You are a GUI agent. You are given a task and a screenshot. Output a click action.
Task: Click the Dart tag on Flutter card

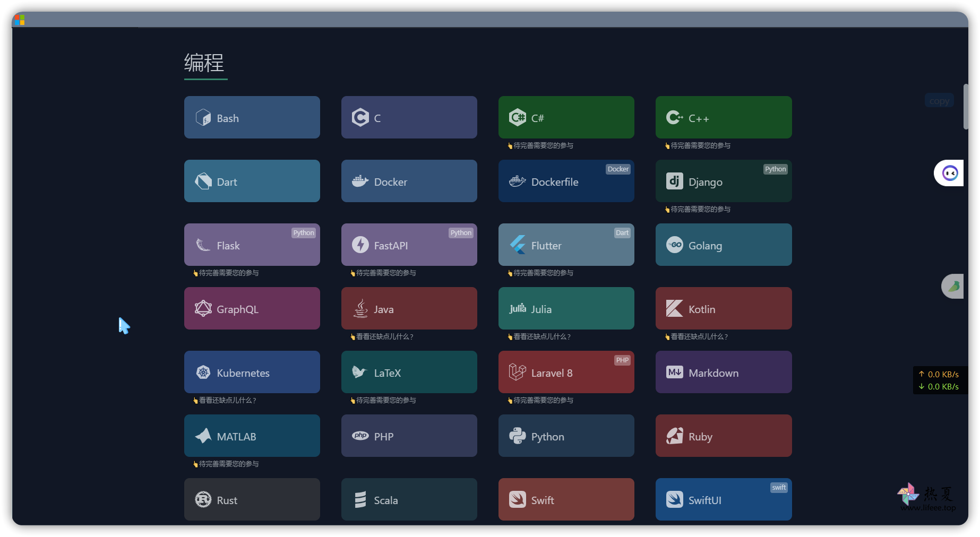[622, 233]
